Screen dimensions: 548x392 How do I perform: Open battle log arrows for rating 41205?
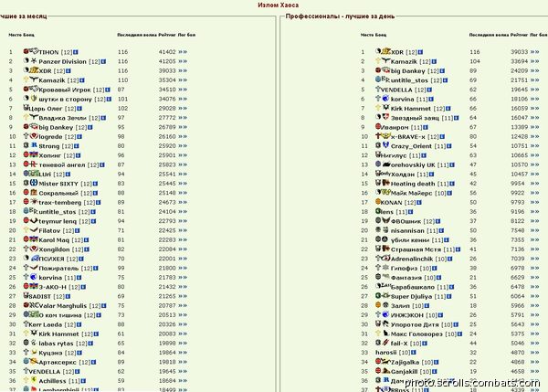183,61
